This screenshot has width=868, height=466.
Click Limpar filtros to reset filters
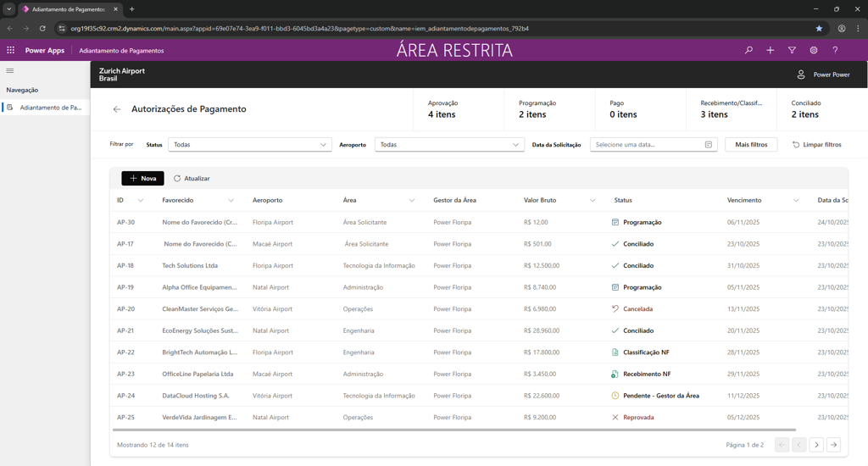coord(817,145)
